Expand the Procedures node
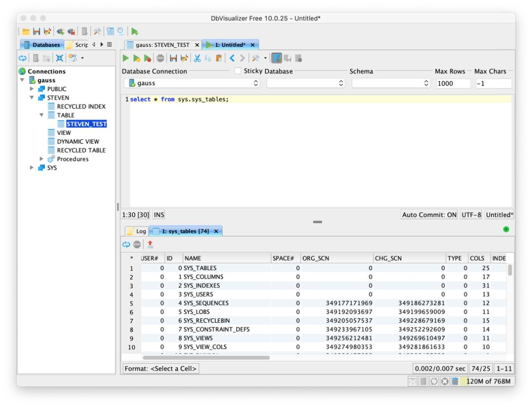The width and height of the screenshot is (532, 407). click(x=41, y=158)
